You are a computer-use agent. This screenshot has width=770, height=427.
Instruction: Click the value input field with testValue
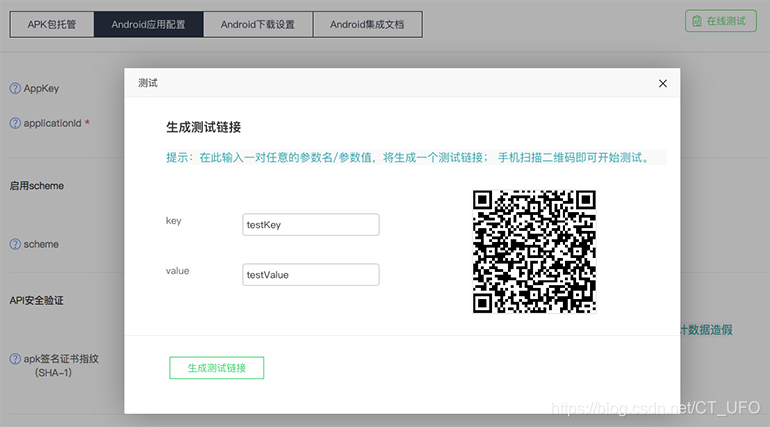(310, 274)
